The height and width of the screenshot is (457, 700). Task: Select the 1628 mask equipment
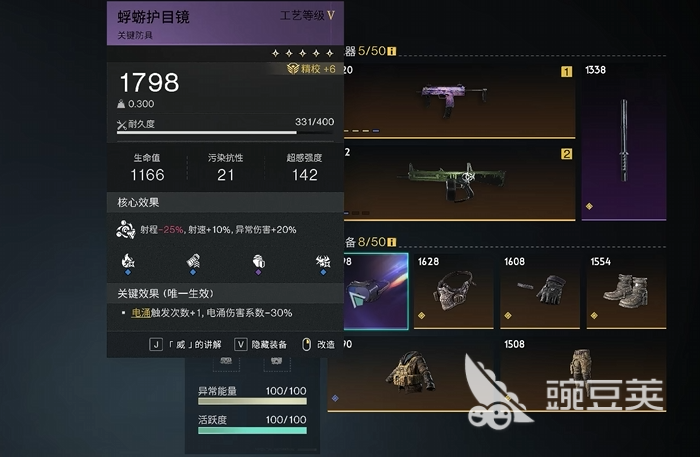click(x=454, y=291)
